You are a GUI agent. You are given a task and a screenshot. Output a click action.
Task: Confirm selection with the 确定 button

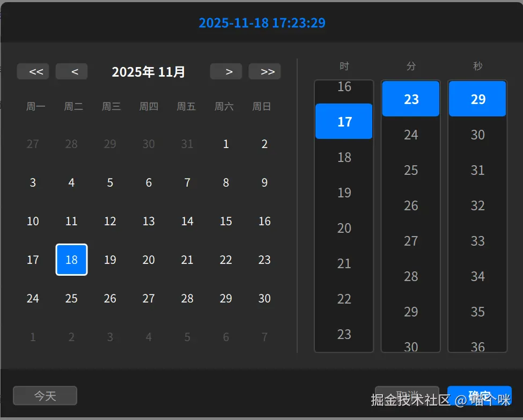click(480, 395)
